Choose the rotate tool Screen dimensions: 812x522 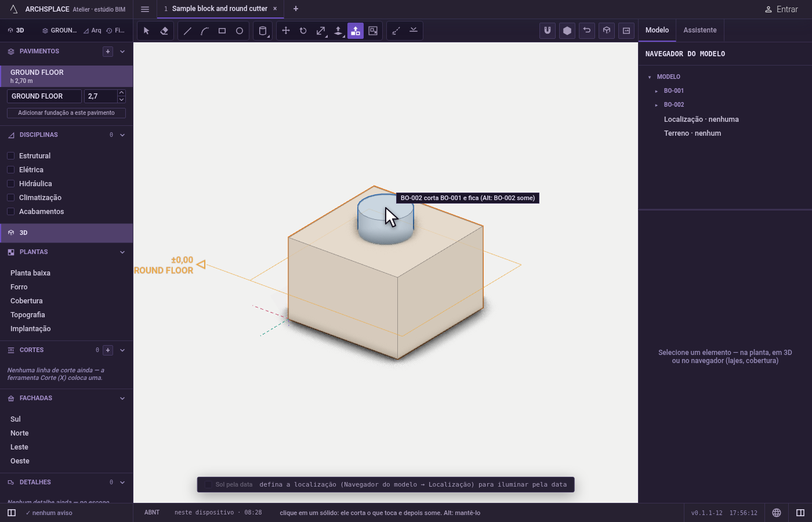[x=303, y=31]
